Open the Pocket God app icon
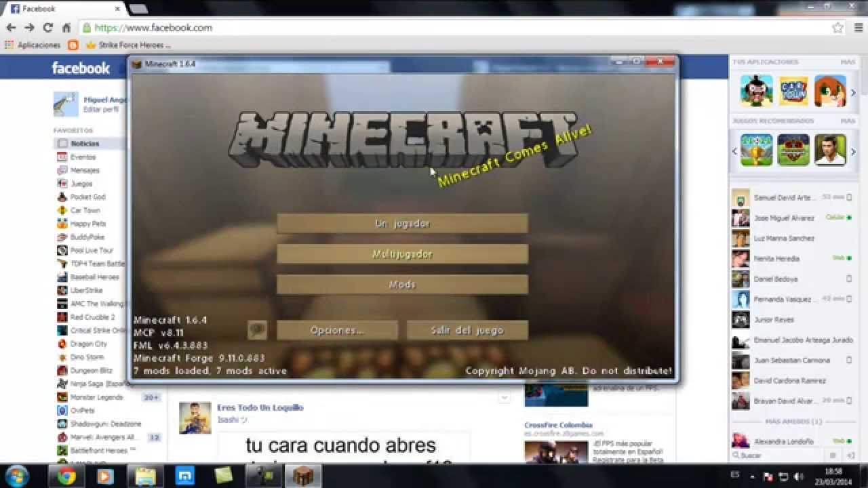The height and width of the screenshot is (488, 868). pos(62,197)
